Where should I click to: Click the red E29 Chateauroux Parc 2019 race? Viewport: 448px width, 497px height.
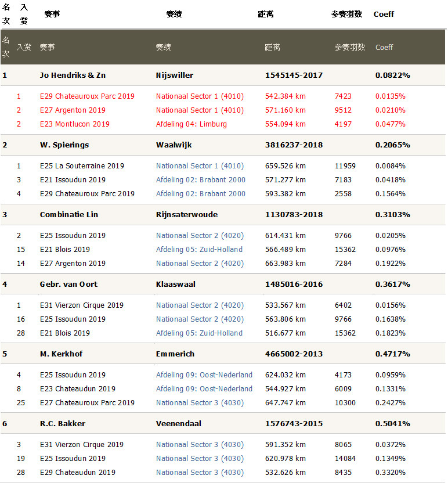(x=86, y=96)
